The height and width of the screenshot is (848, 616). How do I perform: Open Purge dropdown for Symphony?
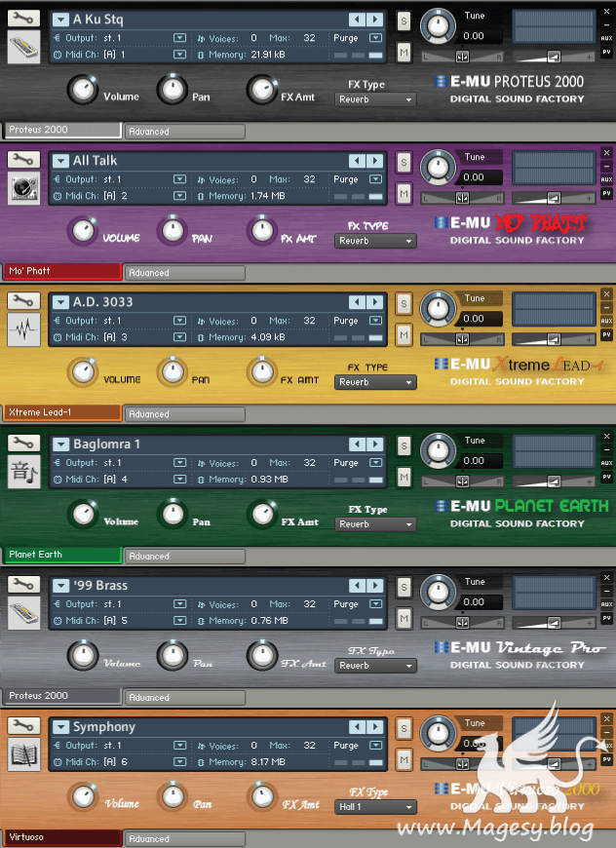[x=375, y=746]
